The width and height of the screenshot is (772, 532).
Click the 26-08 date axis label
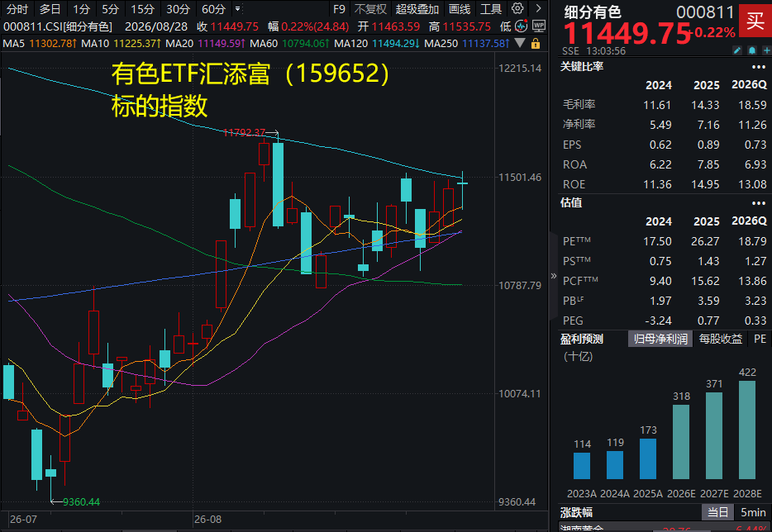click(x=207, y=520)
